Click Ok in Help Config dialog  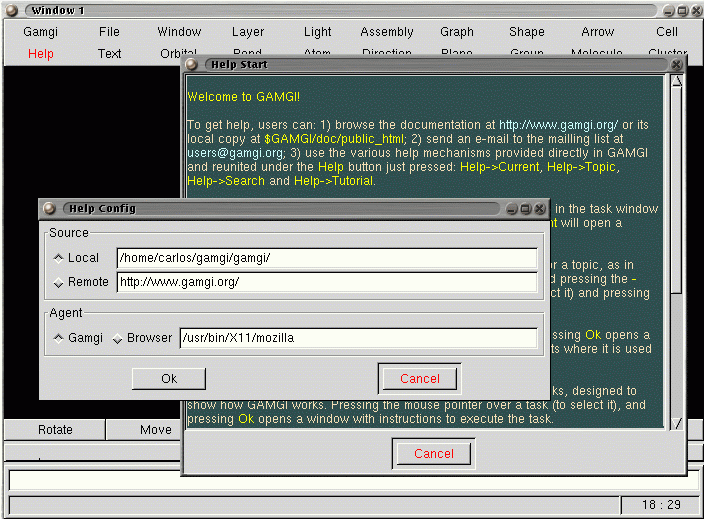(169, 379)
